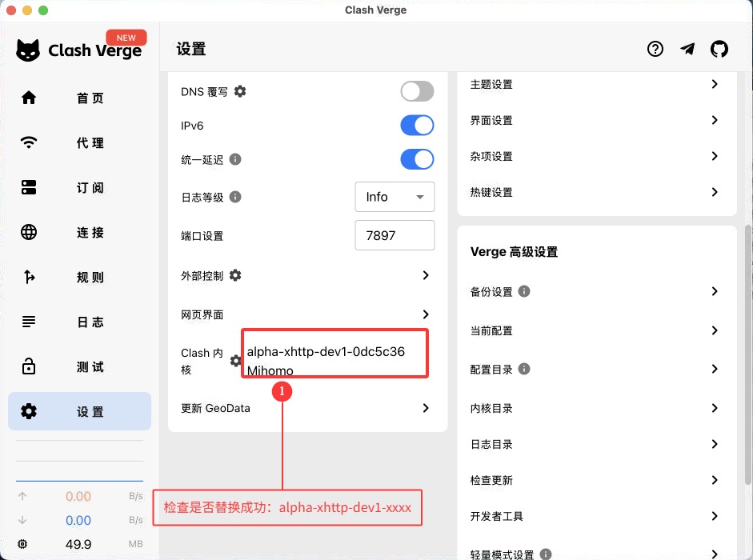Screen dimensions: 753x560
Task: Click the 7897 port field
Action: 395,235
